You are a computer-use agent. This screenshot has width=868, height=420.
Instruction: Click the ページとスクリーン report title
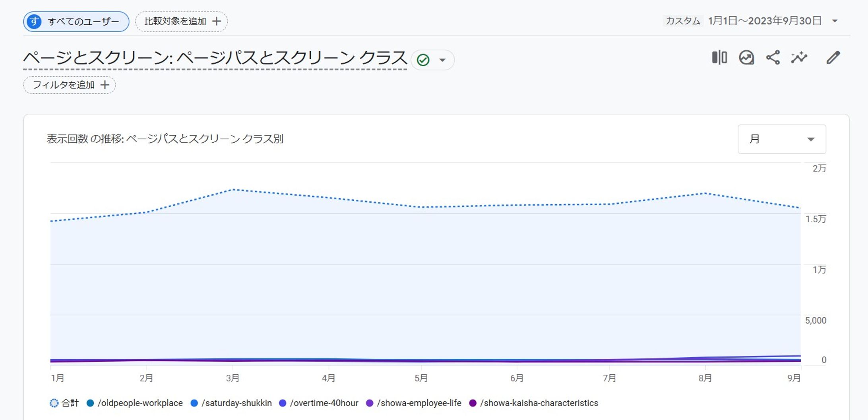point(215,58)
